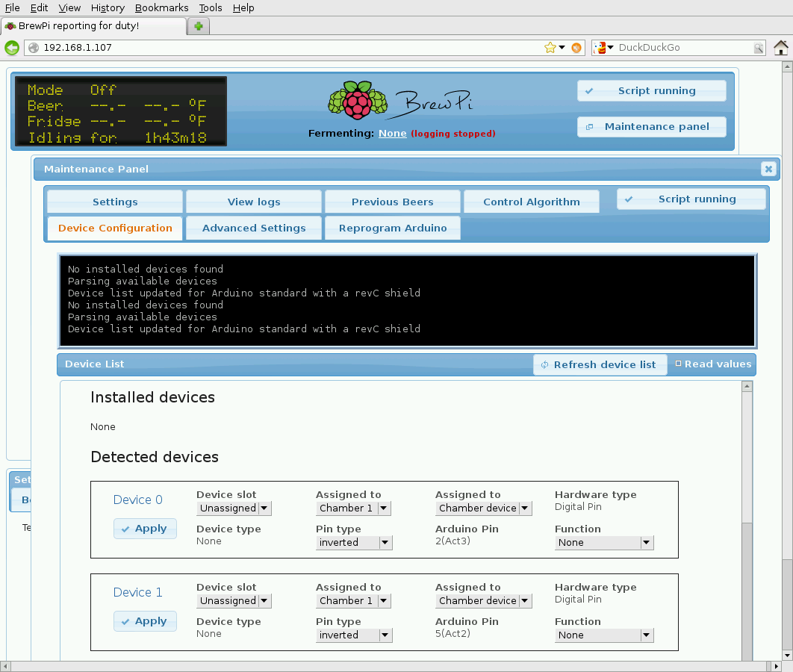This screenshot has width=793, height=672.
Task: Open the Device 1 Pin type dropdown
Action: point(354,635)
